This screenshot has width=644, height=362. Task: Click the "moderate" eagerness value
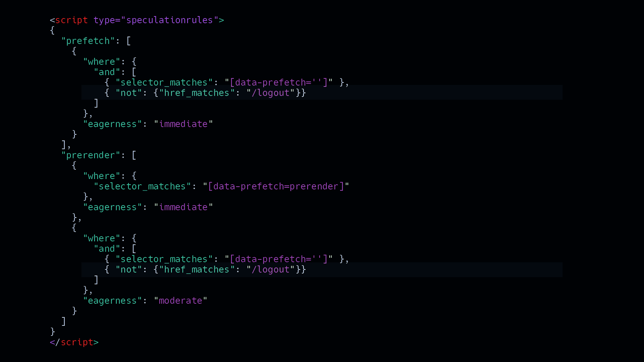click(180, 301)
